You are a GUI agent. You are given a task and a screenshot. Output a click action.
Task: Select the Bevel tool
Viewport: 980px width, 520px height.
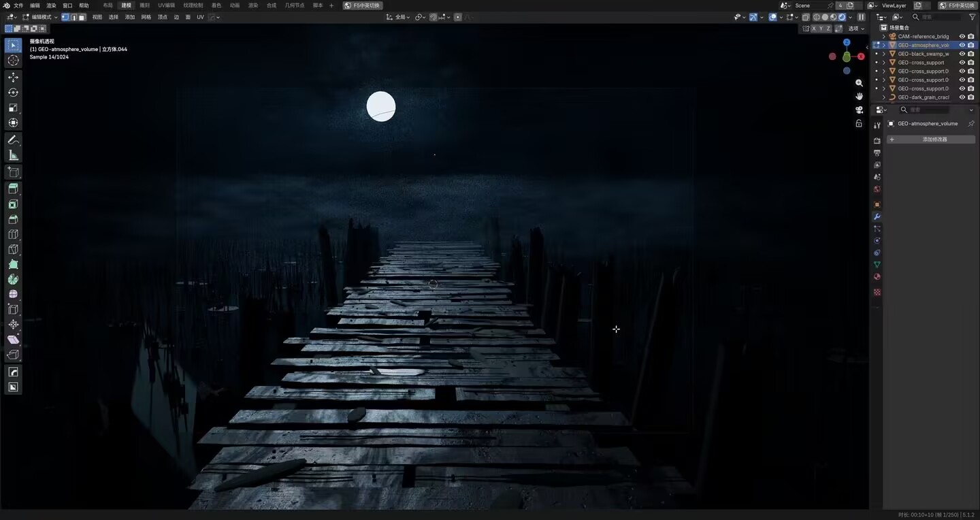(x=13, y=219)
